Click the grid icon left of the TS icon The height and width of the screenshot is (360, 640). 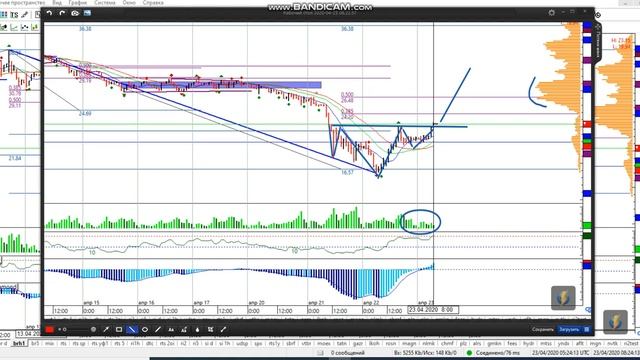(x=4, y=15)
